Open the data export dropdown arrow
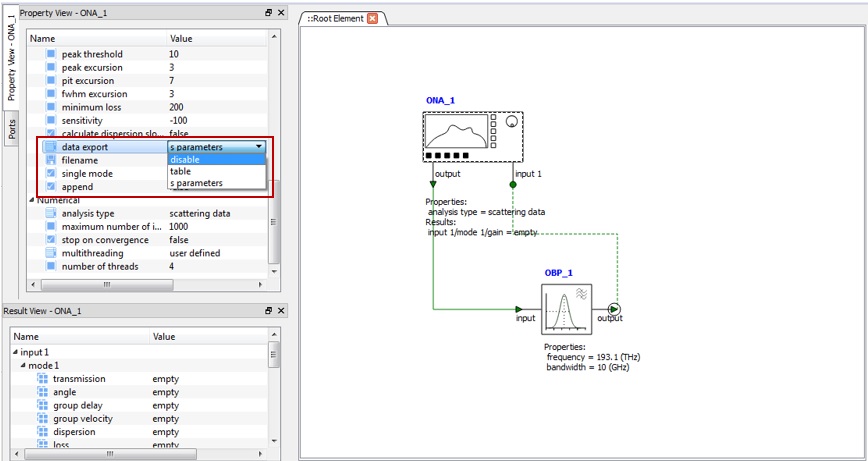Image resolution: width=868 pixels, height=461 pixels. (259, 147)
